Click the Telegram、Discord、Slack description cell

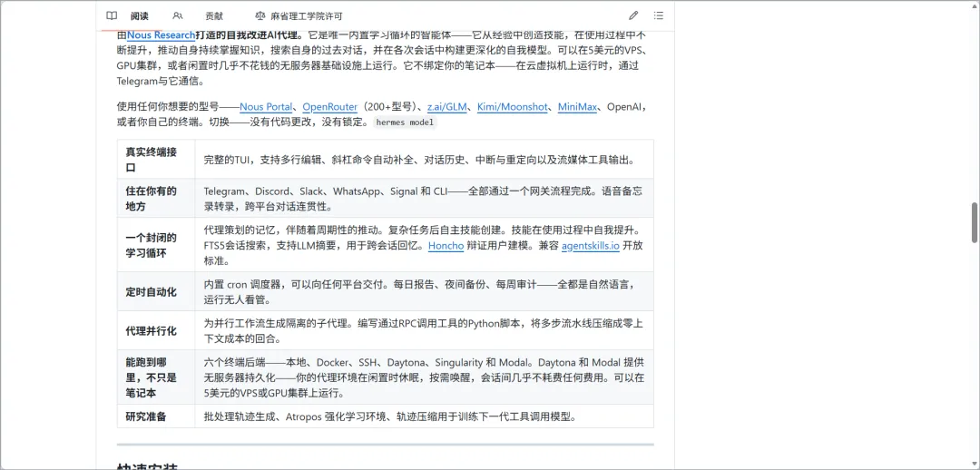[425, 199]
